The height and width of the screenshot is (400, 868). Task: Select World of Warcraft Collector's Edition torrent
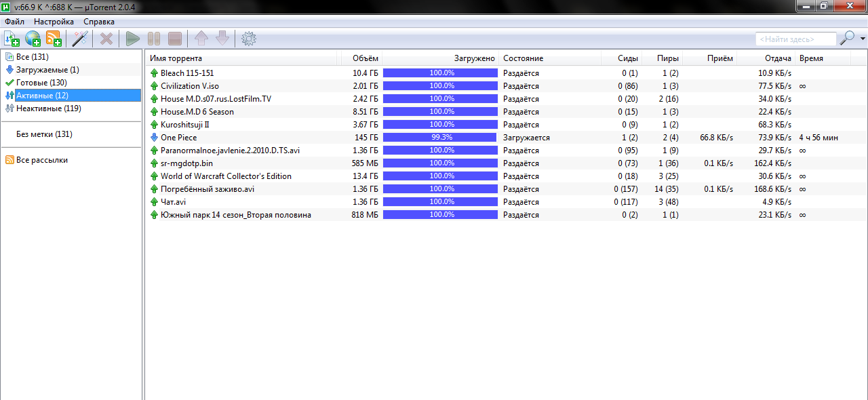(x=506, y=176)
